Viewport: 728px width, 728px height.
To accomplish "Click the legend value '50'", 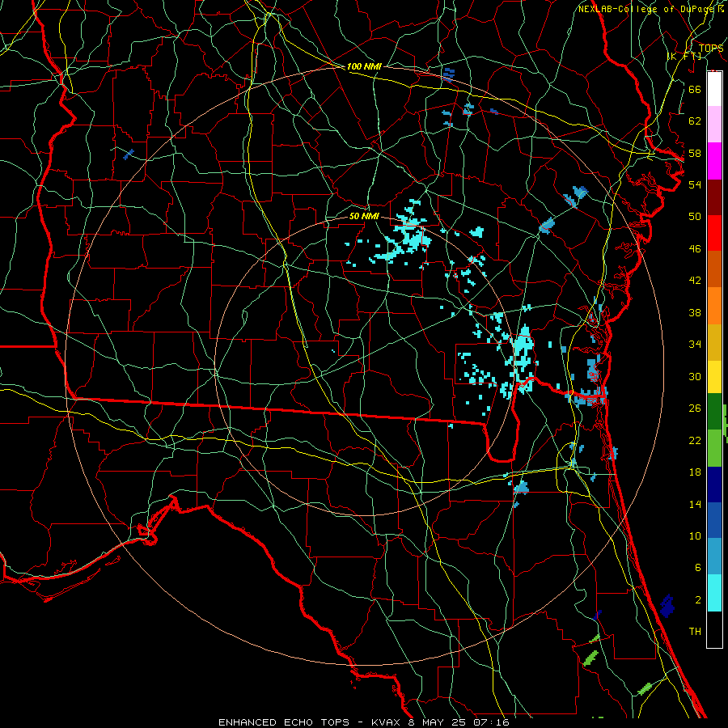I will (x=695, y=217).
